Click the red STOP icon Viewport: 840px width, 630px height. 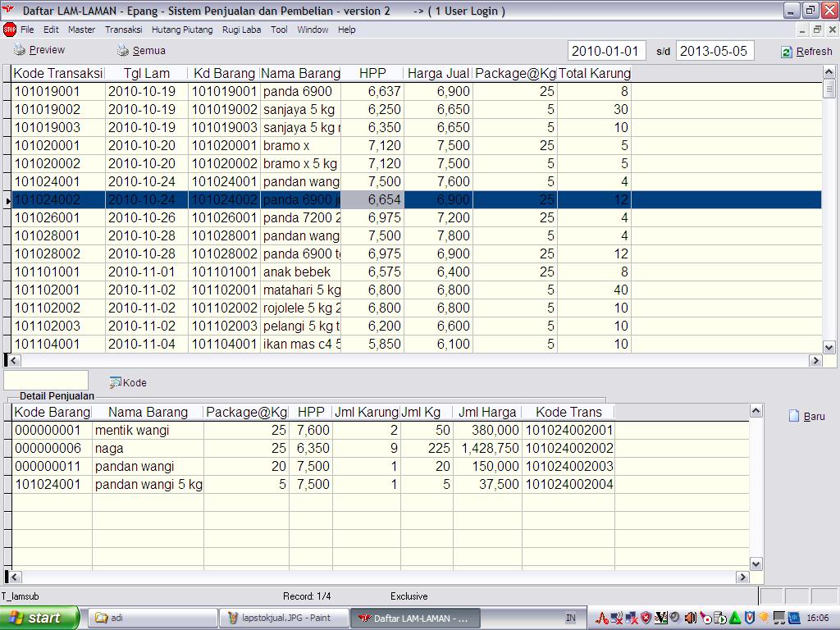pos(10,30)
